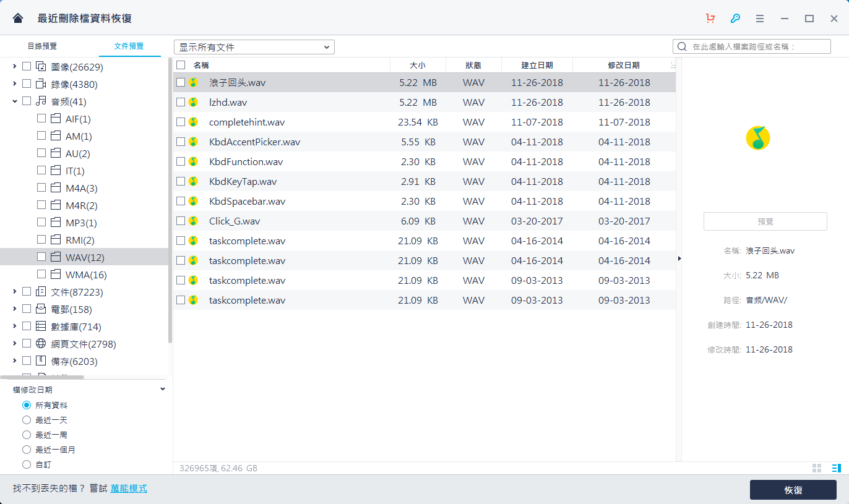The image size is (849, 504).
Task: Tick the WMA(16) folder checkbox
Action: point(41,274)
